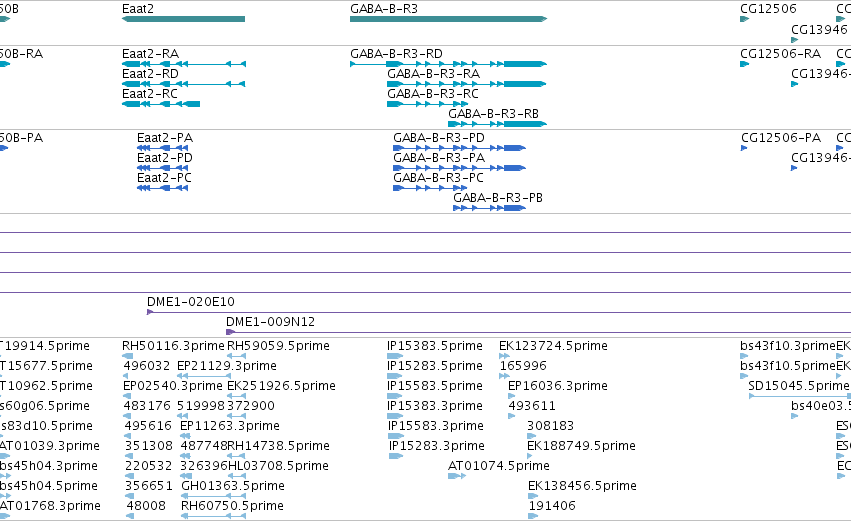Click EST EP21129.3prime label
The image size is (851, 521).
click(227, 366)
